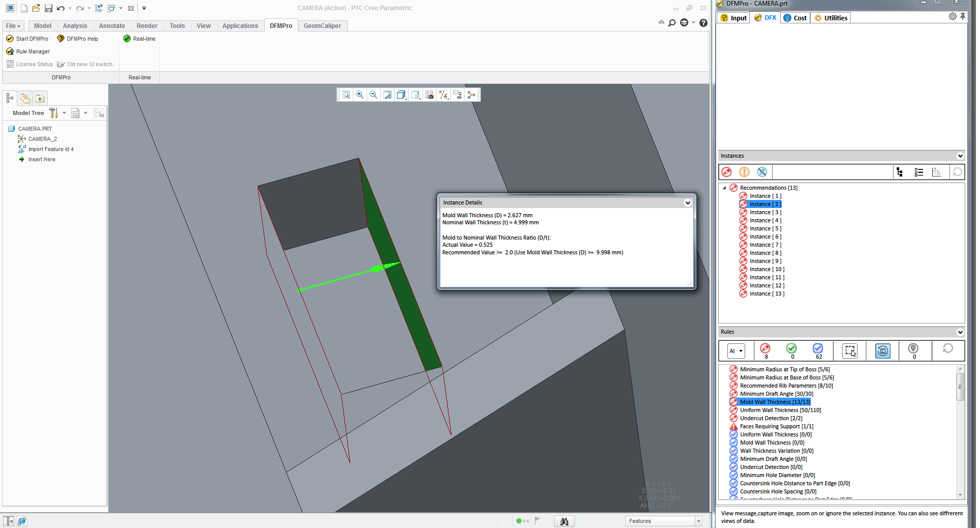This screenshot has height=528, width=980.
Task: Toggle failed rules filter showing 8
Action: point(765,350)
